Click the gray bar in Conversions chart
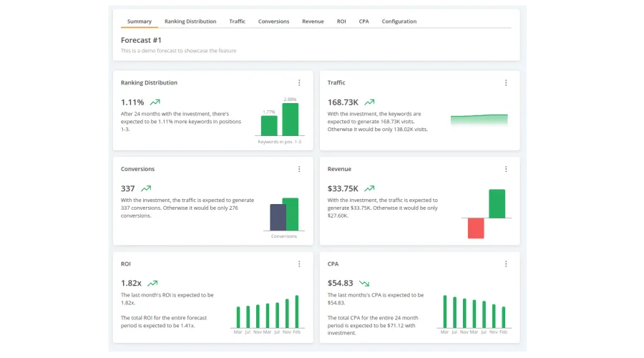644x358 pixels. click(x=277, y=217)
